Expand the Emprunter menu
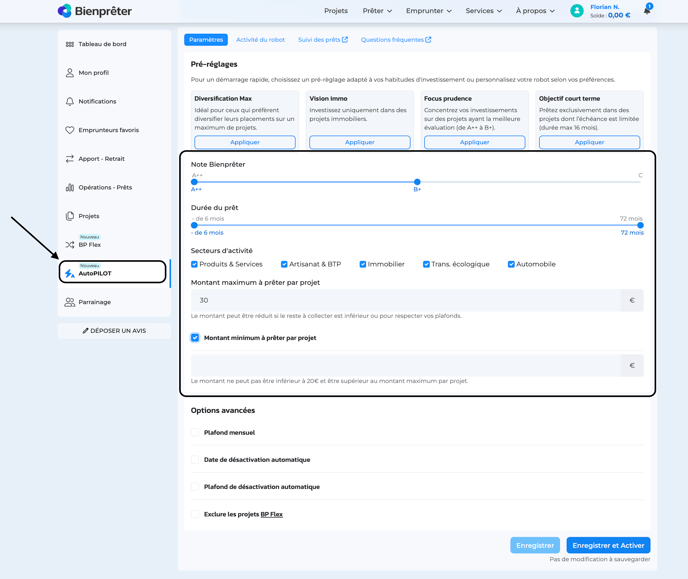688x579 pixels. point(429,11)
